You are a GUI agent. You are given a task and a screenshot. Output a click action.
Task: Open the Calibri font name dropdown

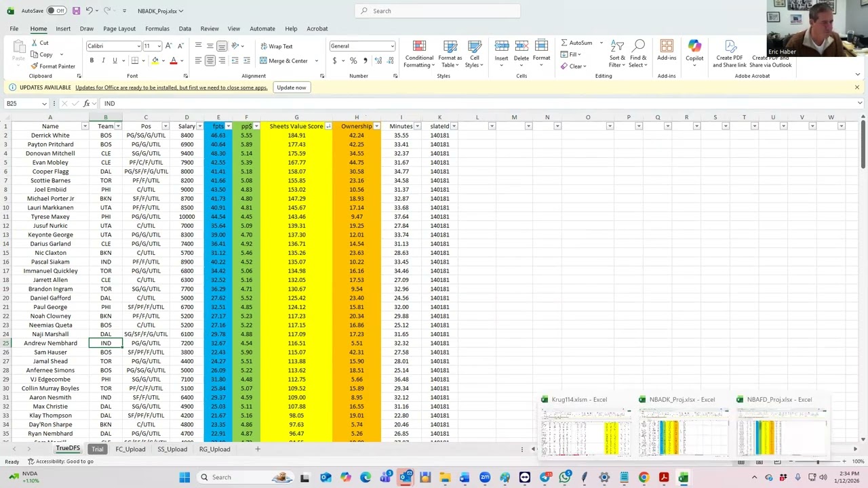coord(138,46)
